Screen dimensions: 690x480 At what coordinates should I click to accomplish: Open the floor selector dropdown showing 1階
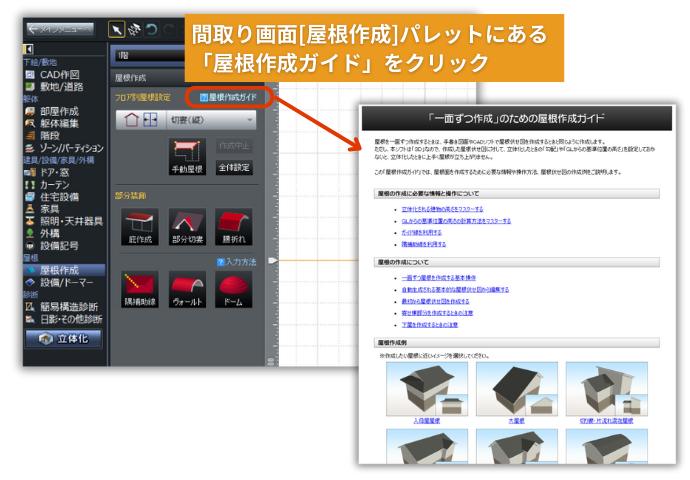point(150,54)
